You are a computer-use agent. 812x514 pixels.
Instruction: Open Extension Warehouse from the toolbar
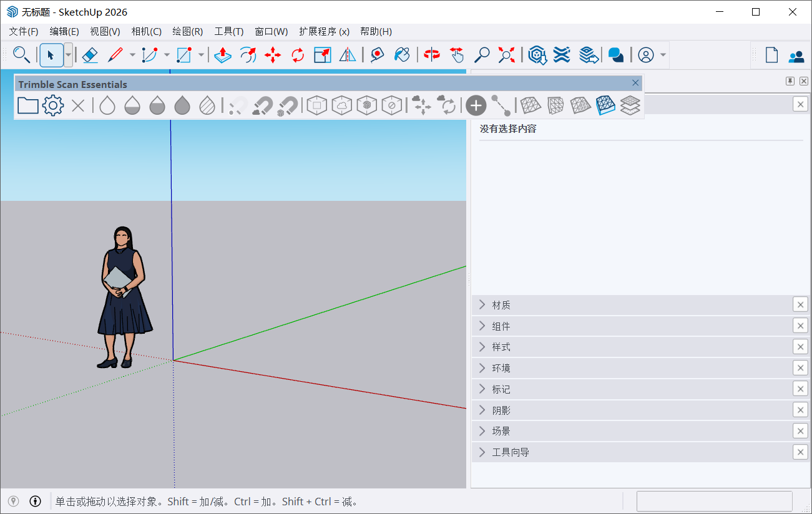(562, 55)
